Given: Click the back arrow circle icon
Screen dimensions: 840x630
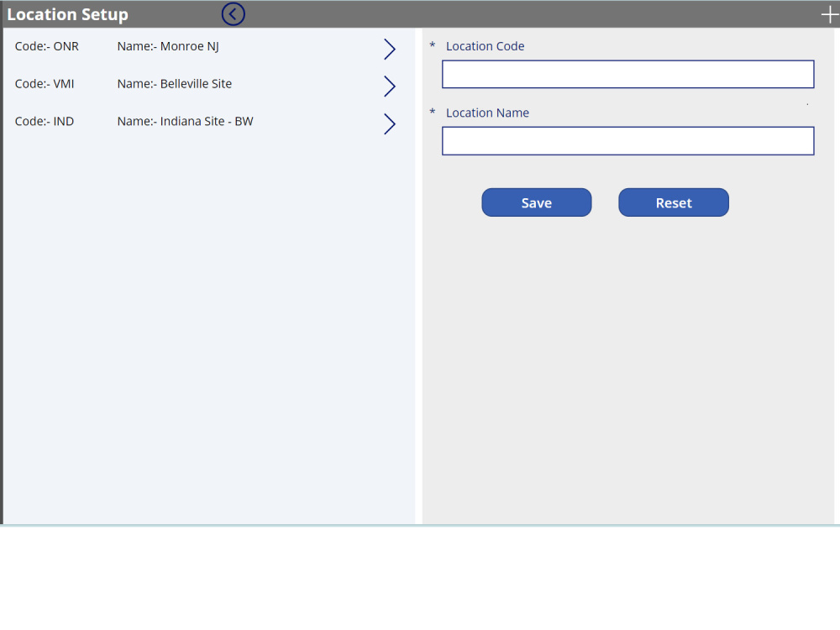Looking at the screenshot, I should pos(233,14).
